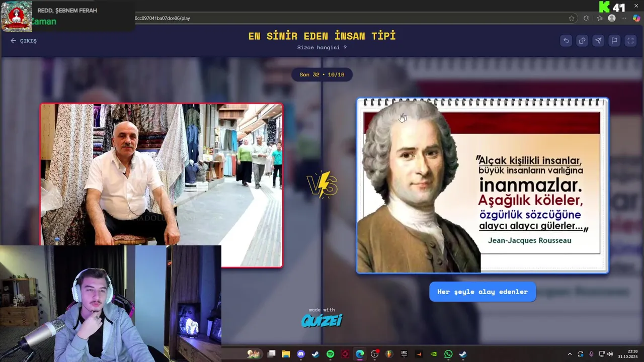Click the browser address bar URL
The width and height of the screenshot is (644, 362).
pos(163,18)
